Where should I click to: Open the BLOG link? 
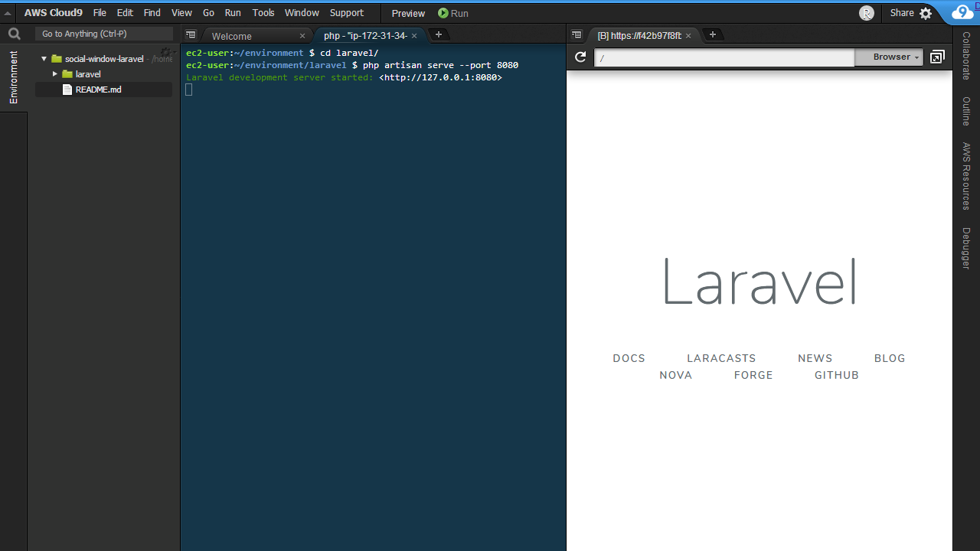[890, 358]
